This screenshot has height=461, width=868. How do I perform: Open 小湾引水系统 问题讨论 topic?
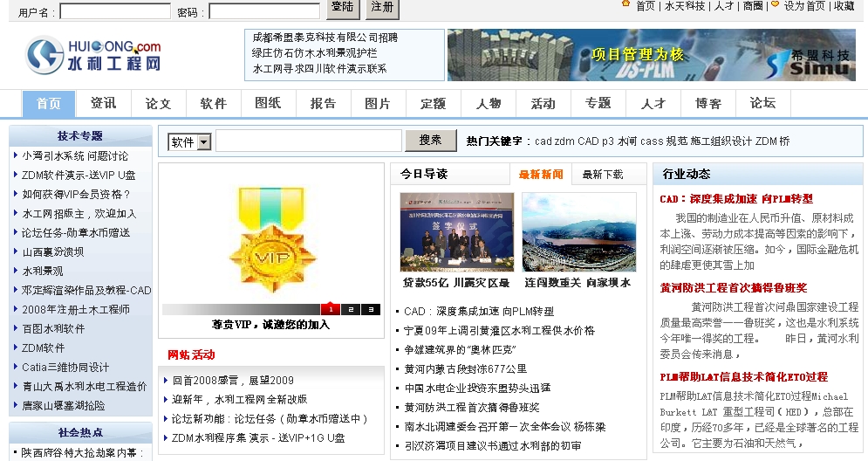tap(75, 156)
